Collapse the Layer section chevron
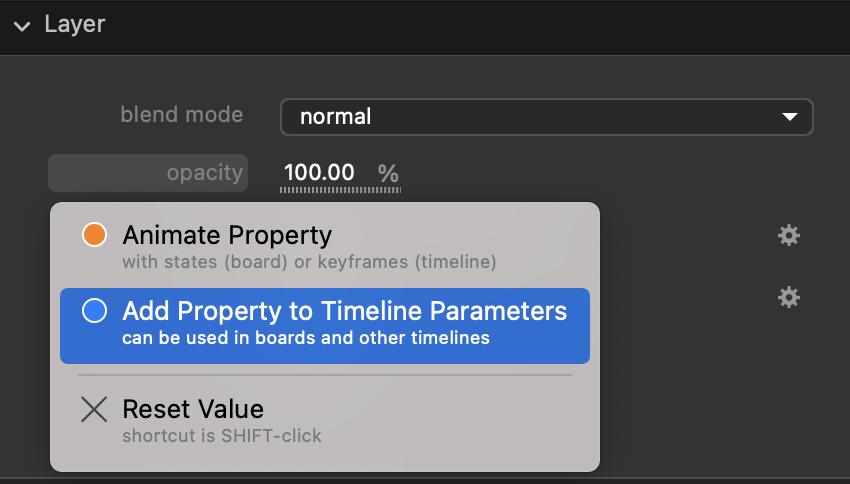 tap(22, 26)
